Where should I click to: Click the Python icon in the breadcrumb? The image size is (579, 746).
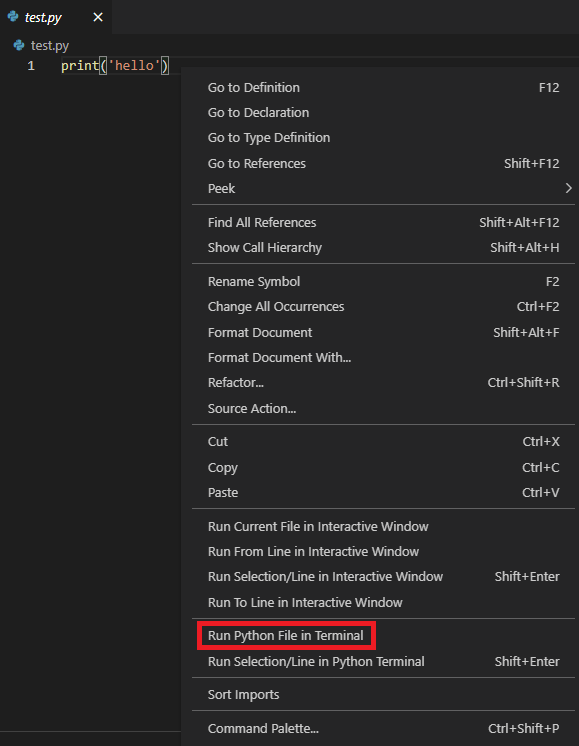19,45
